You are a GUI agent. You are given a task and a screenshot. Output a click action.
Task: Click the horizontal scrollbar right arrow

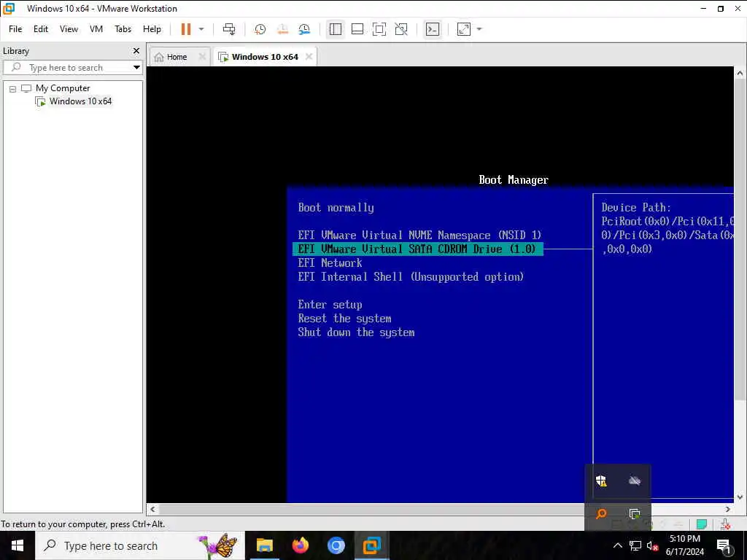tap(728, 509)
